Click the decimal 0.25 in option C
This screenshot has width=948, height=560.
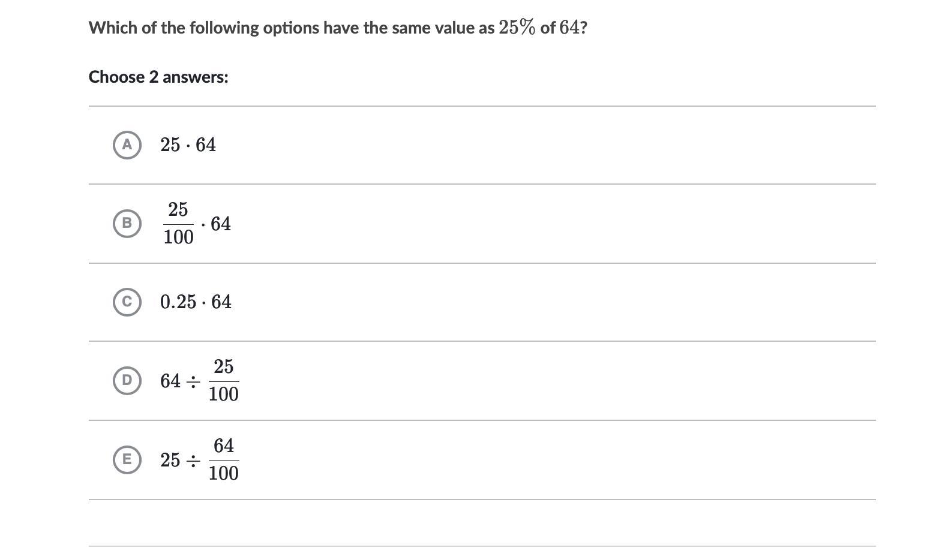point(178,302)
